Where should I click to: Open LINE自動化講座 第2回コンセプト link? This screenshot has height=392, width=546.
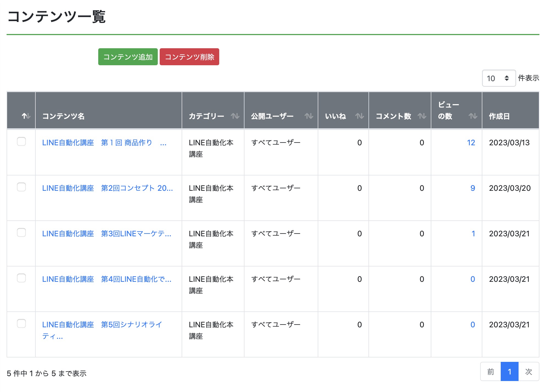tap(108, 188)
